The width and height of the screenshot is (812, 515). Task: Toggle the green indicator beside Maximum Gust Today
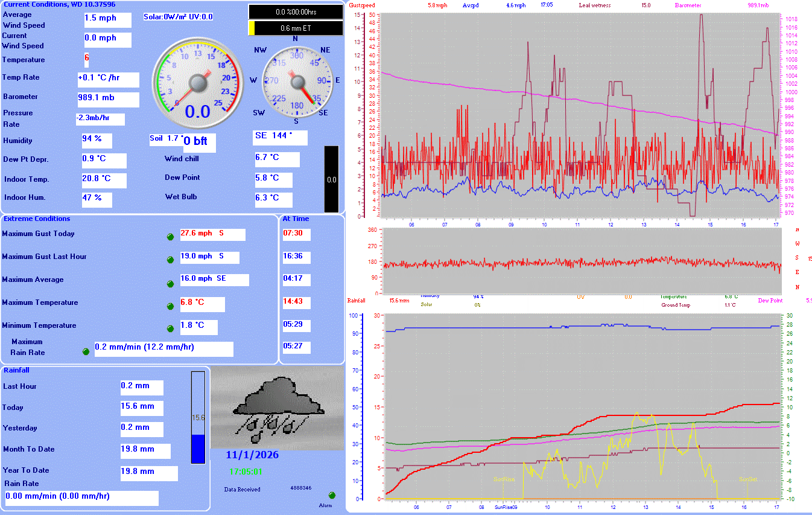click(170, 237)
